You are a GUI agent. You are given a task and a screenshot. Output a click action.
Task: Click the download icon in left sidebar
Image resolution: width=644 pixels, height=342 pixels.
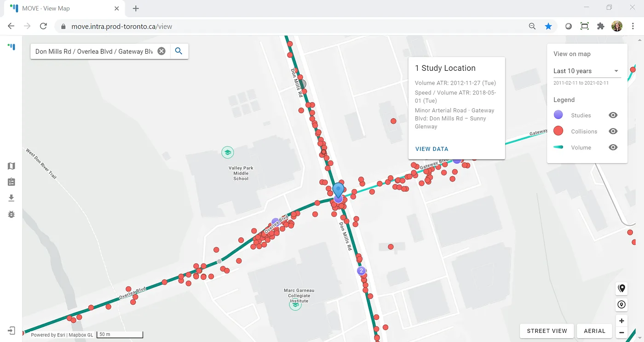11,198
